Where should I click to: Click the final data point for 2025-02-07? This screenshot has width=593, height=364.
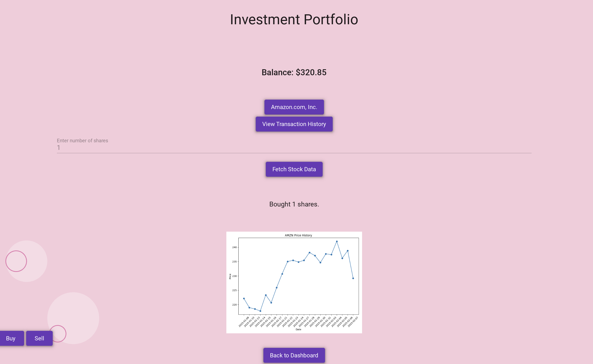click(353, 278)
